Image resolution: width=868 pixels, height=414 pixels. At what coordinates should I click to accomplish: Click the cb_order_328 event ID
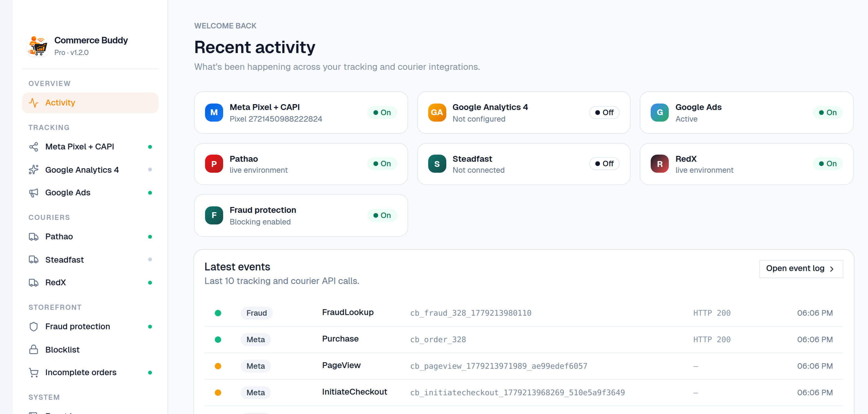pos(438,340)
